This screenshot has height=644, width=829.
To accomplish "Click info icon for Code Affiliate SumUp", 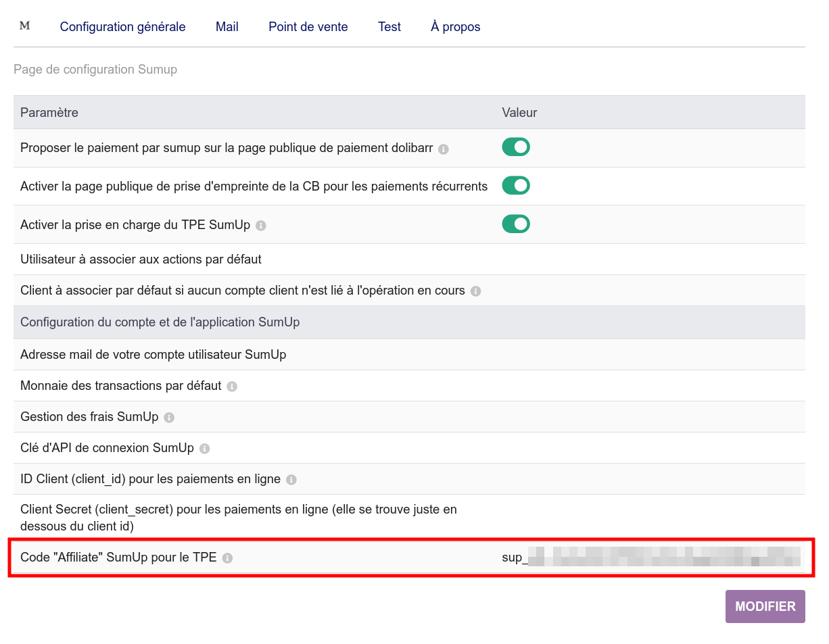I will 228,558.
